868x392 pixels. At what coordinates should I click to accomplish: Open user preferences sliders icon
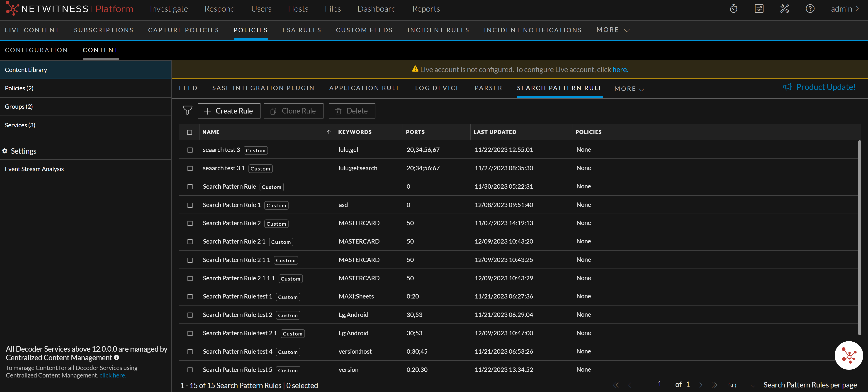(x=759, y=8)
